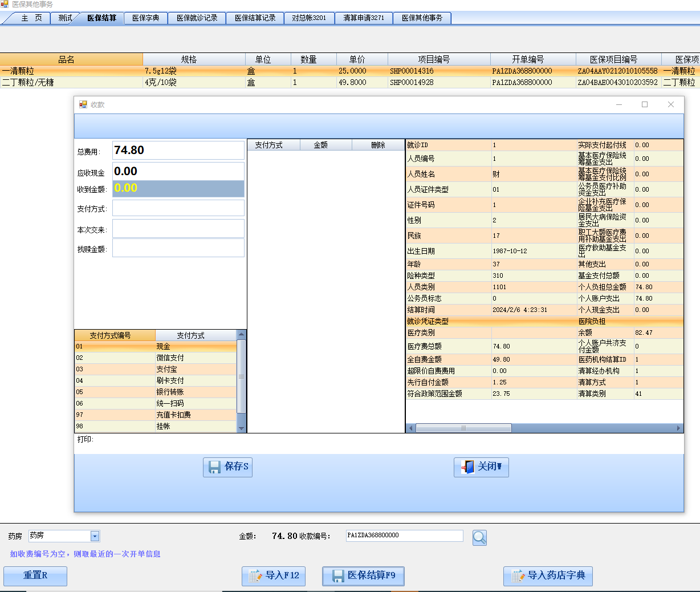Click the 险种类型 value 310
This screenshot has width=700, height=592.
pos(498,276)
